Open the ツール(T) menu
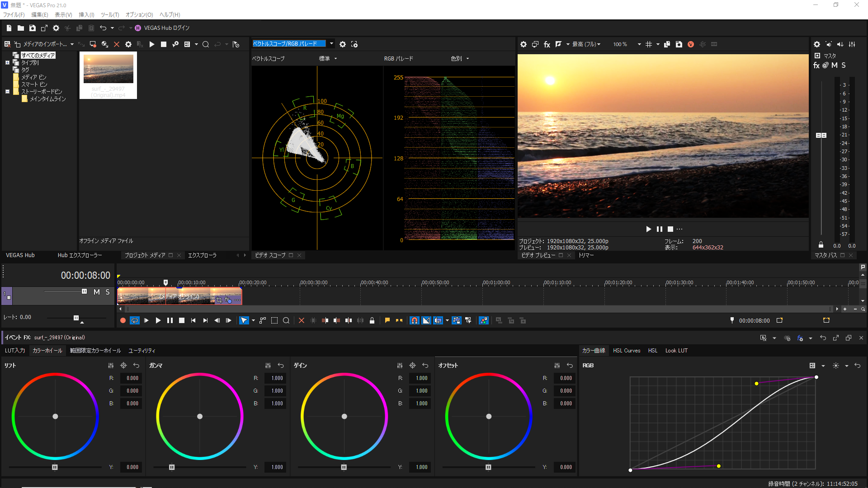The height and width of the screenshot is (488, 868). (x=109, y=15)
